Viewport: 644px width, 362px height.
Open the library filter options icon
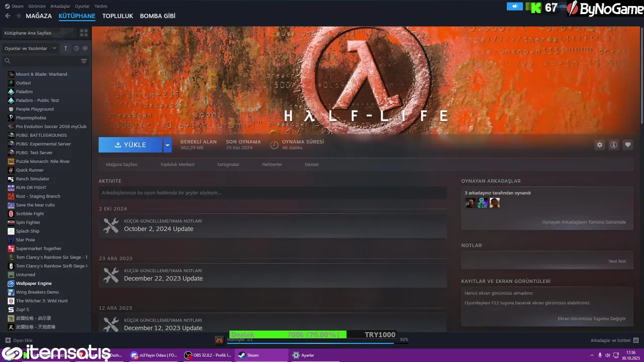point(84,61)
